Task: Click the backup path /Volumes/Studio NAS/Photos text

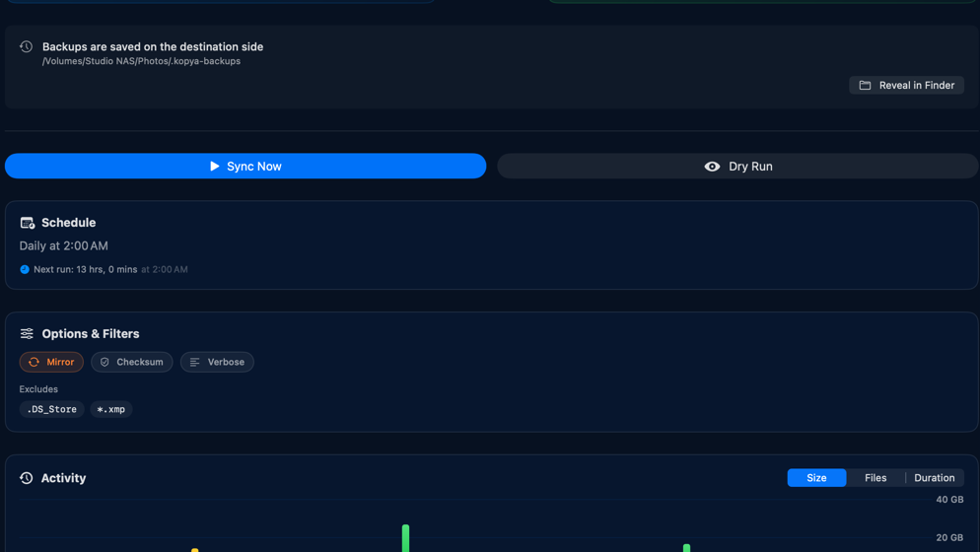Action: [x=141, y=61]
